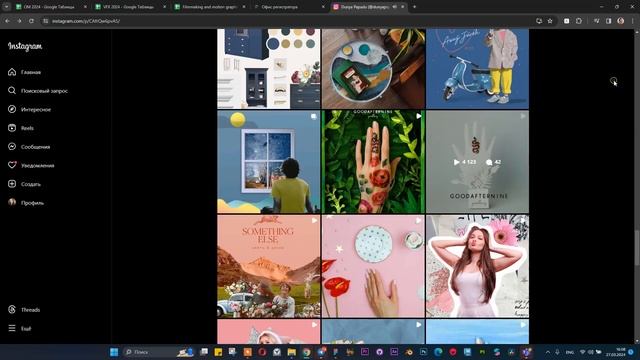Image resolution: width=640 pixels, height=360 pixels.
Task: Switch ENG keyboard language indicator
Action: [x=570, y=352]
